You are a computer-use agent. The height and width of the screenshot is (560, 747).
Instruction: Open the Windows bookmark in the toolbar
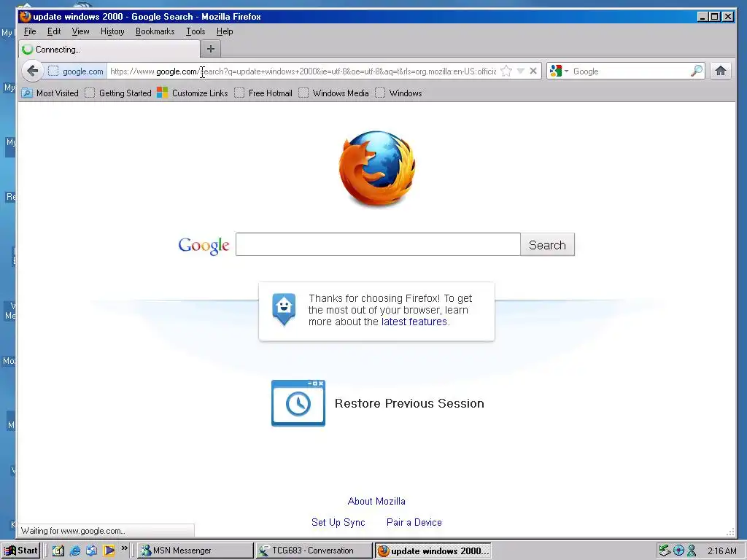click(399, 93)
